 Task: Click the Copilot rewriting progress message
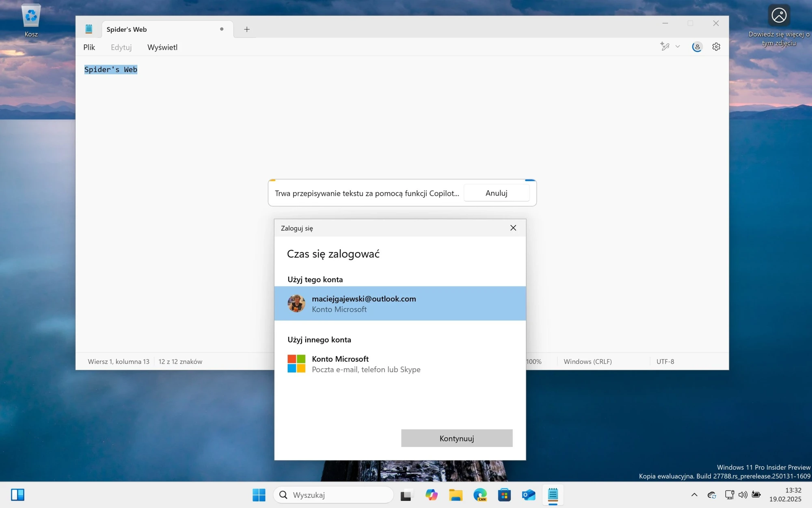pos(367,193)
